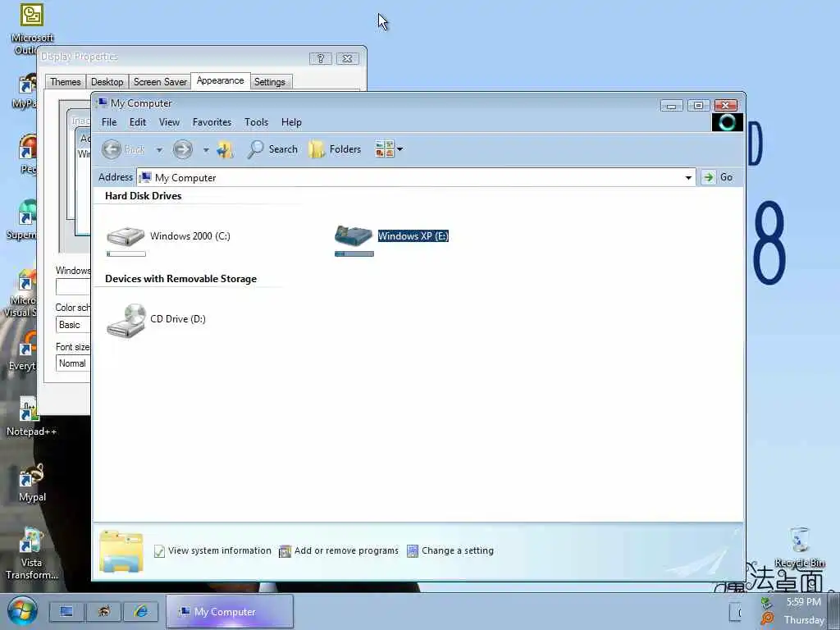The image size is (840, 630).
Task: Select Appearance tab in Display Properties
Action: pyautogui.click(x=220, y=80)
